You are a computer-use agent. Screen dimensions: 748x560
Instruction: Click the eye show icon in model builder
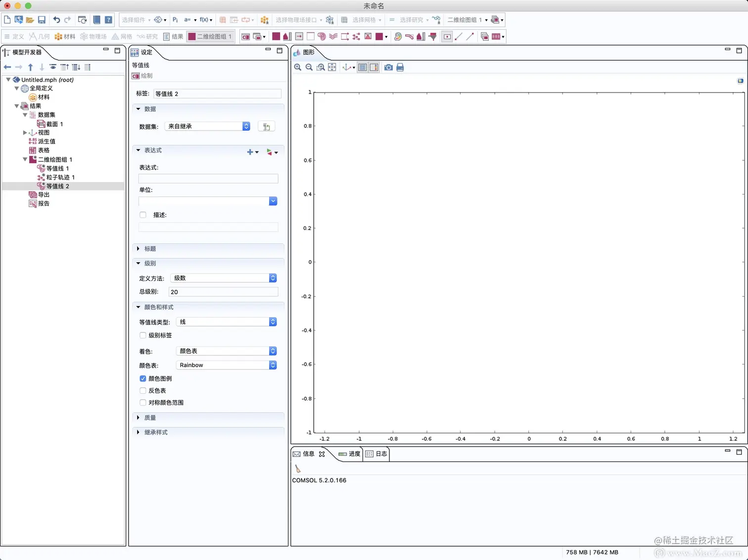[x=53, y=67]
